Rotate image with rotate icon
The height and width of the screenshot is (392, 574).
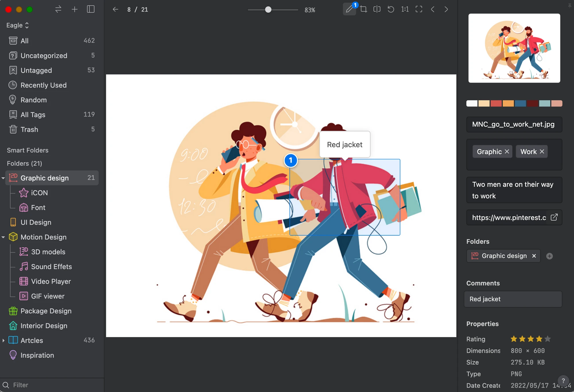point(391,9)
